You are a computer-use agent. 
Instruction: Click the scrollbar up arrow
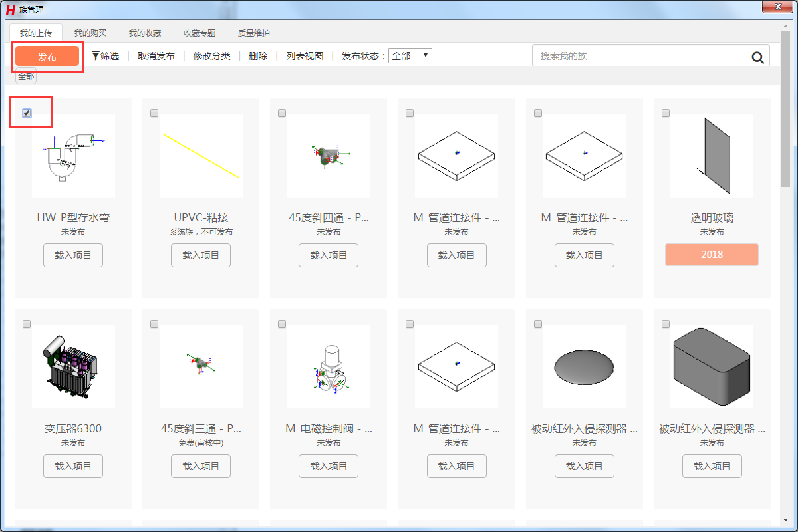tap(785, 27)
